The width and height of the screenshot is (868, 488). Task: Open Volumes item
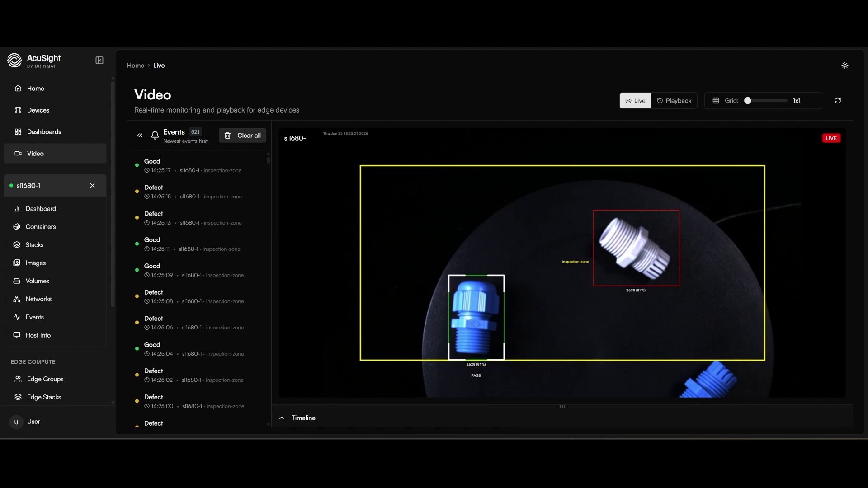coord(55,281)
